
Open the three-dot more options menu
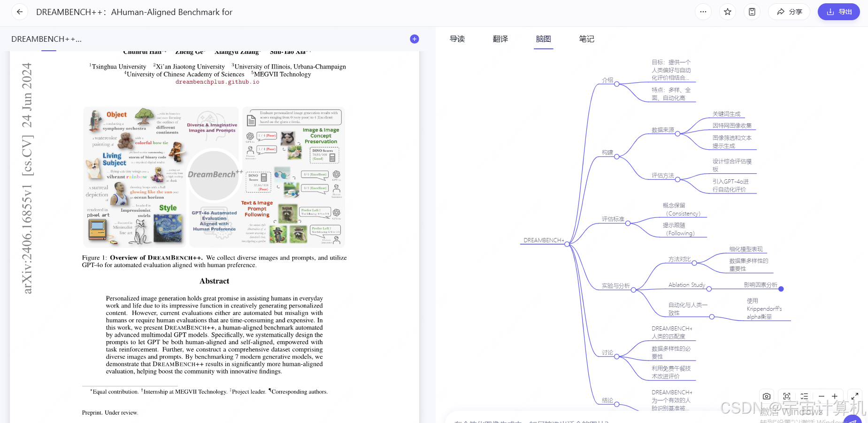pos(703,12)
